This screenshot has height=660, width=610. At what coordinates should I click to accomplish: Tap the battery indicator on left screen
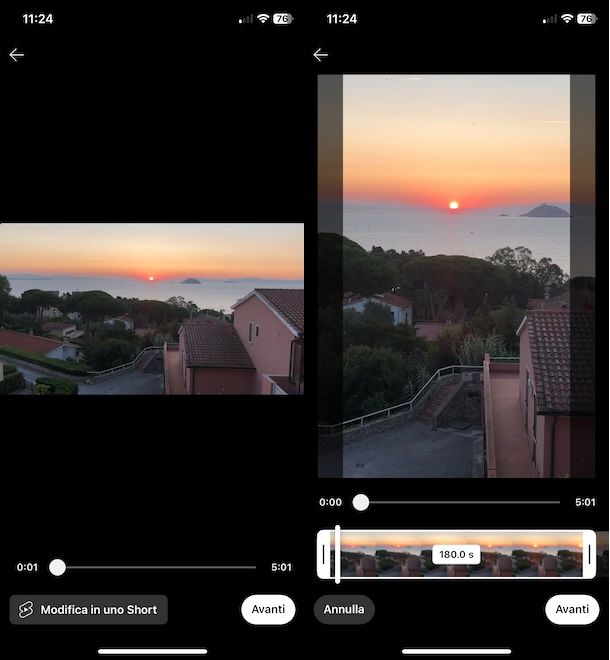point(283,19)
